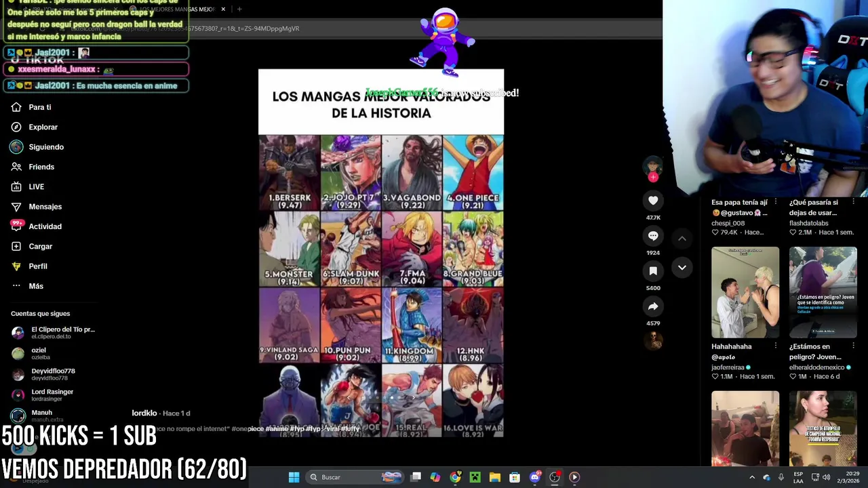The image size is (868, 488).
Task: Open Copilot from the taskbar
Action: (x=435, y=477)
